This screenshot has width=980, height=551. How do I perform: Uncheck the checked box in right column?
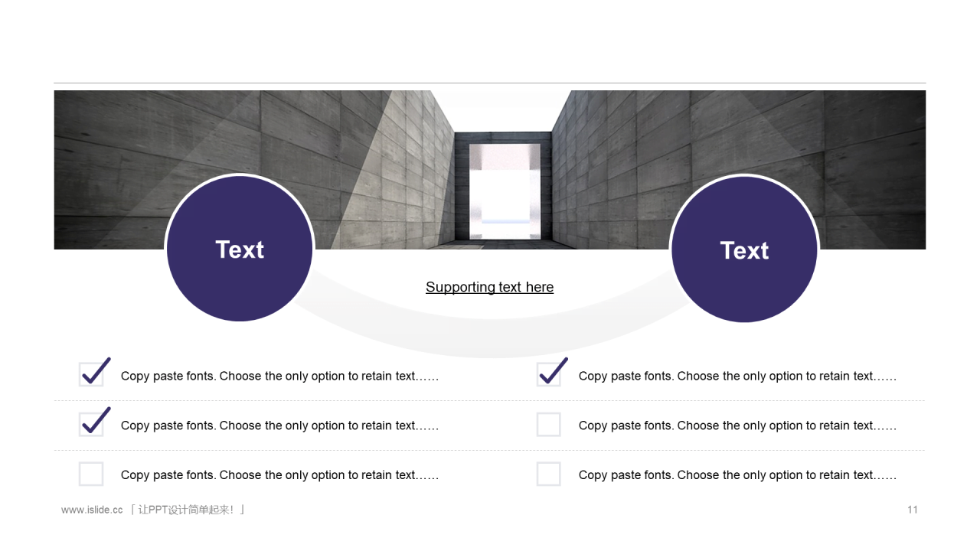click(x=550, y=374)
